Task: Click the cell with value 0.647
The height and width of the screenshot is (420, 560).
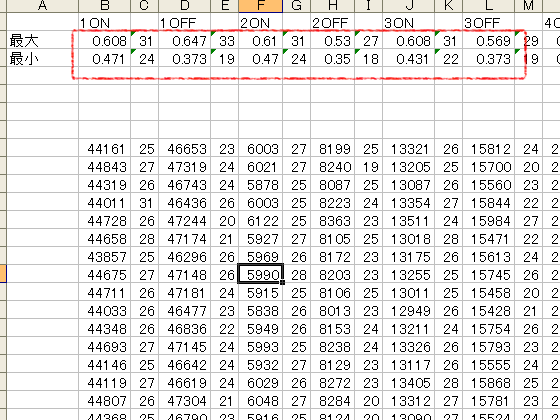Action: click(x=185, y=41)
